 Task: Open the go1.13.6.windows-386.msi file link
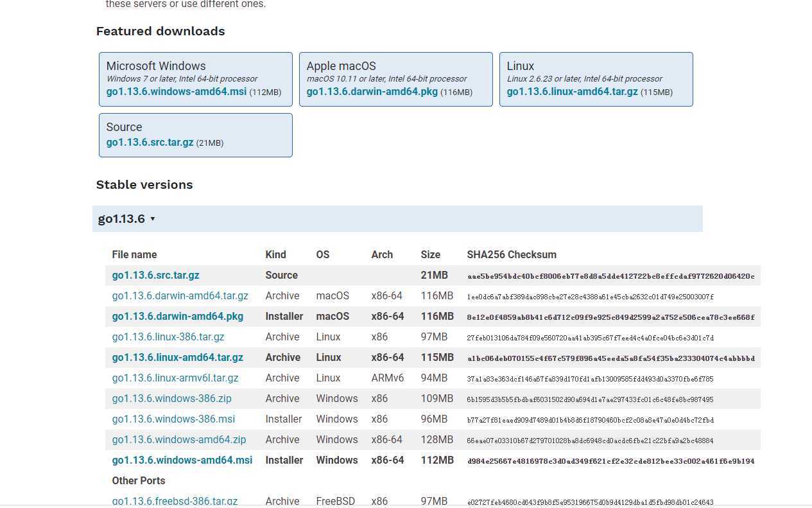click(174, 419)
